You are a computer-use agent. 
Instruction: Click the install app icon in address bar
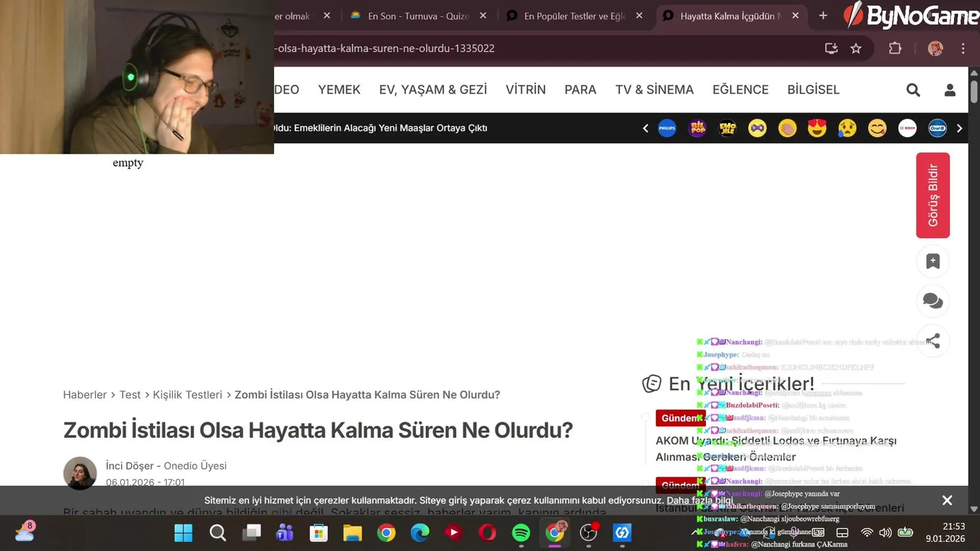coord(831,48)
